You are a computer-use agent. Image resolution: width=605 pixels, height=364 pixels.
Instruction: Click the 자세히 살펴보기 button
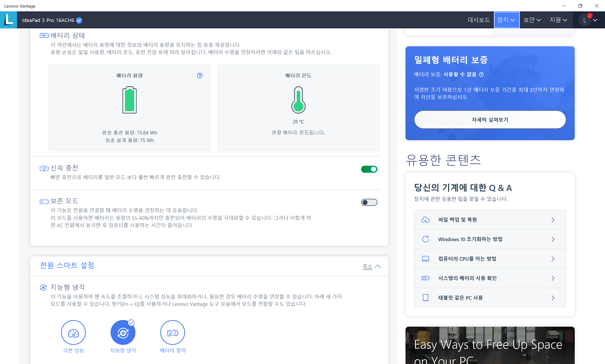(x=490, y=120)
